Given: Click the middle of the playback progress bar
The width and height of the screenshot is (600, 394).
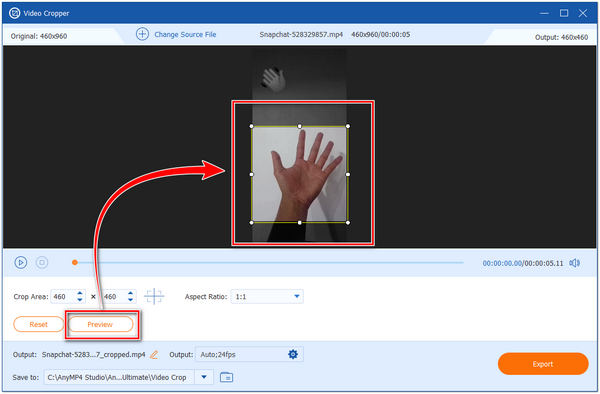Looking at the screenshot, I should pyautogui.click(x=268, y=263).
